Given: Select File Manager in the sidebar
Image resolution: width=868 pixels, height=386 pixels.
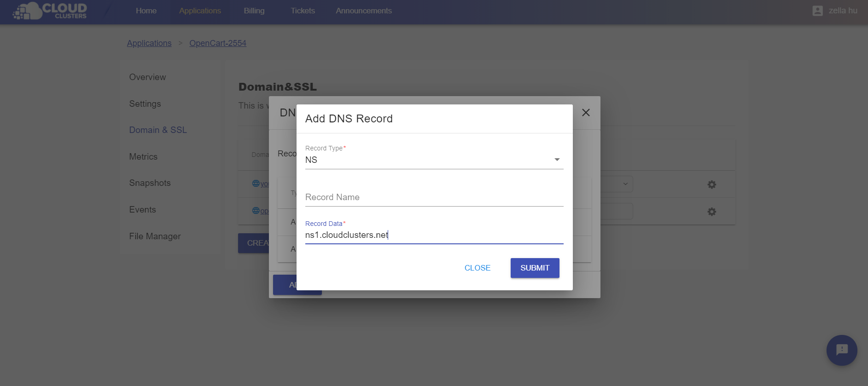Looking at the screenshot, I should (x=155, y=236).
